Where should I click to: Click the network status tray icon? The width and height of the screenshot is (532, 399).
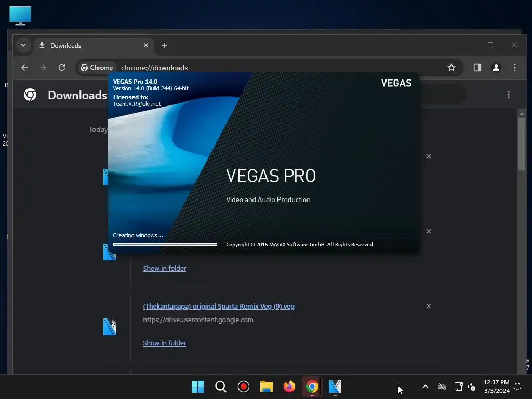click(458, 387)
